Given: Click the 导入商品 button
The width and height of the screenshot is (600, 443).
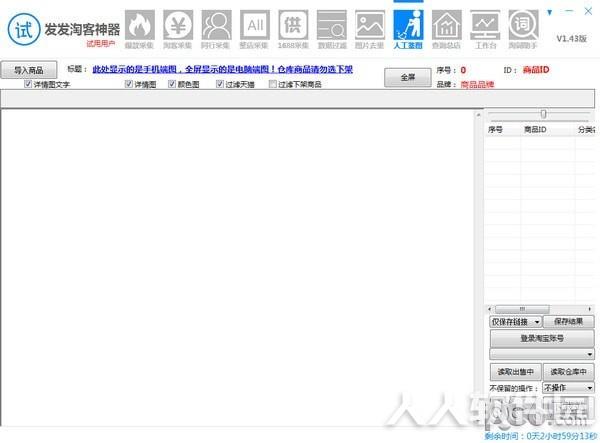Looking at the screenshot, I should [x=29, y=70].
